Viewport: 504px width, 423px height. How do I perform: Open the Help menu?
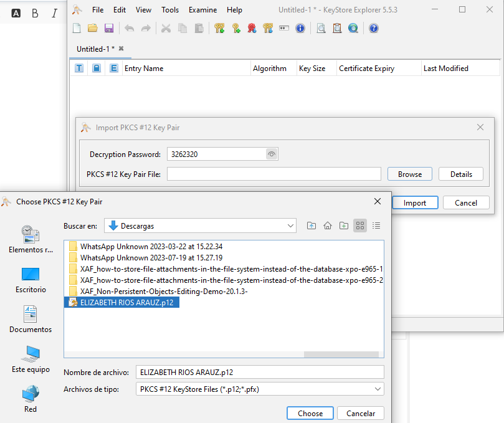coord(234,10)
